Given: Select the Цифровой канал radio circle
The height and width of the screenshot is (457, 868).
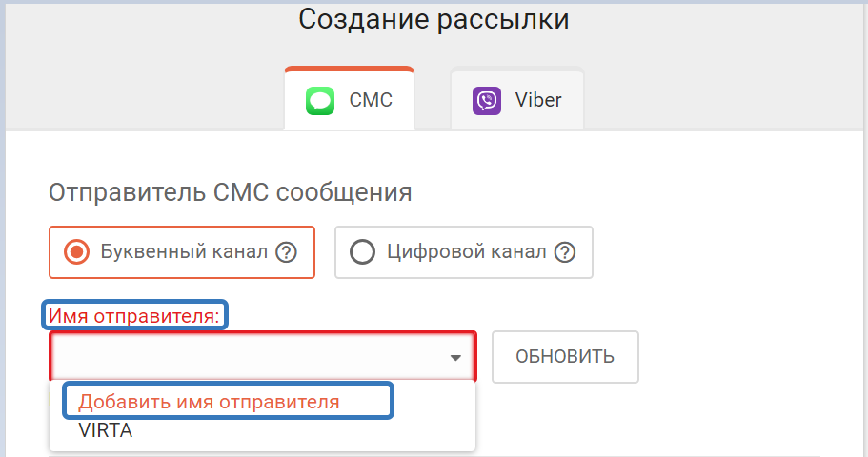Looking at the screenshot, I should coord(362,252).
